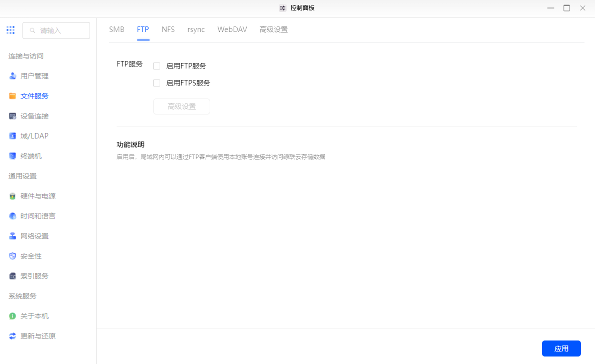Screen dimensions: 595x364
Task: Click the 设备连接 sidebar icon
Action: 13,116
